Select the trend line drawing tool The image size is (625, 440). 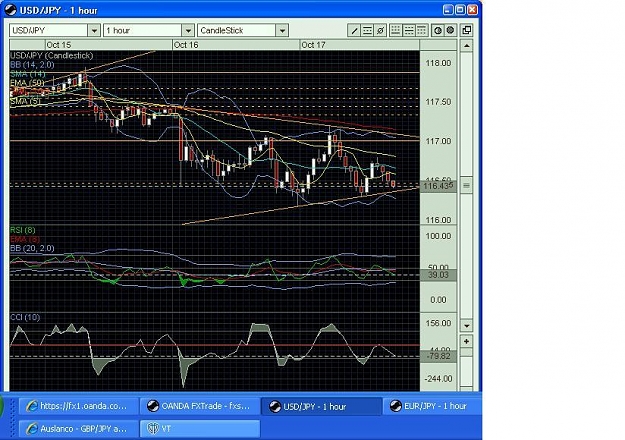coord(354,30)
